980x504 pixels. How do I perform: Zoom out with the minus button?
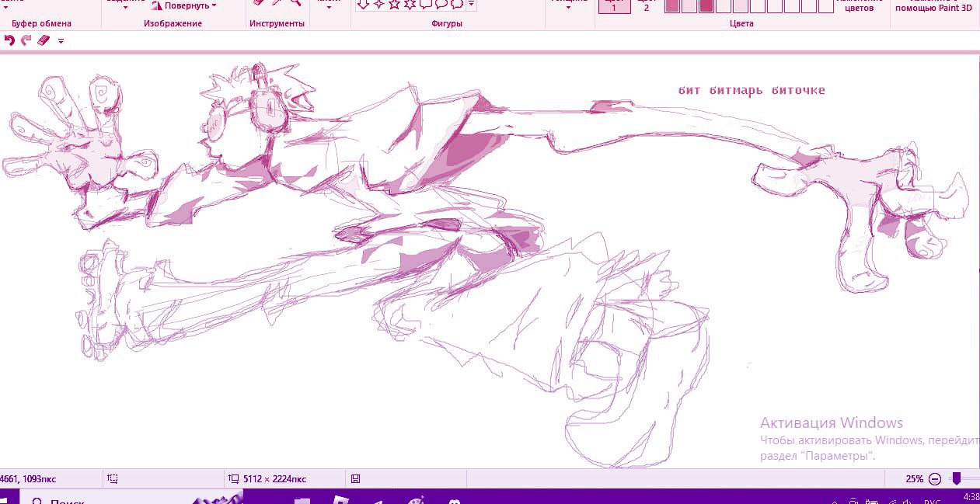(935, 479)
